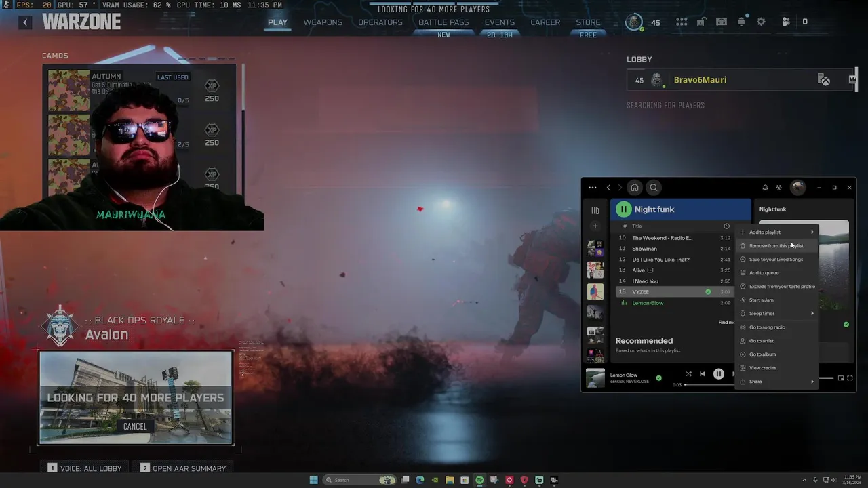This screenshot has height=488, width=868.
Task: Expand Sleep timer submenu
Action: (777, 314)
